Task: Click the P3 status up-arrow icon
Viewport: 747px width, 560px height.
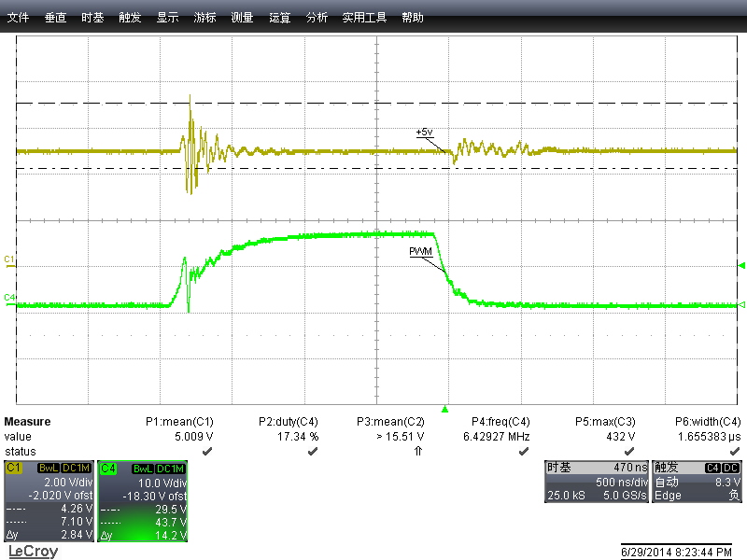Action: coord(418,451)
